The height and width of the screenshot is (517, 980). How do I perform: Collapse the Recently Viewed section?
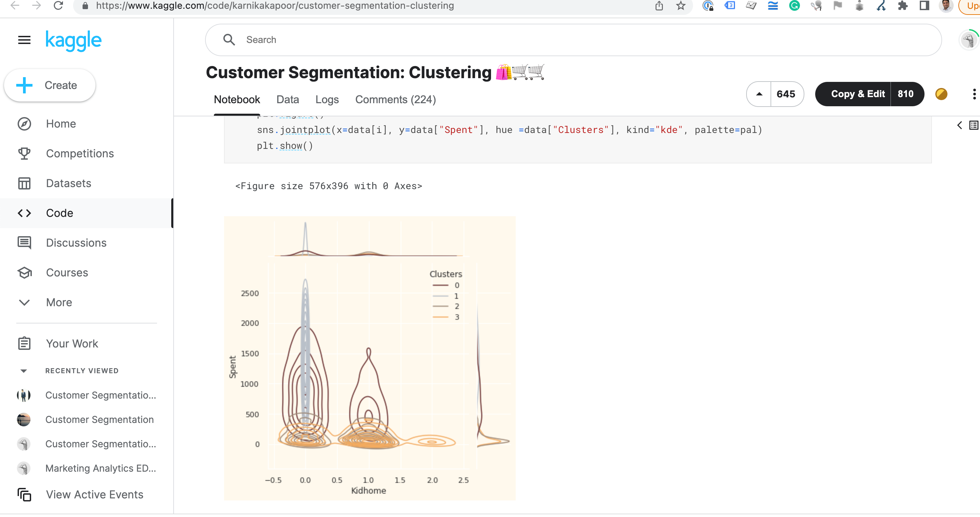coord(24,370)
